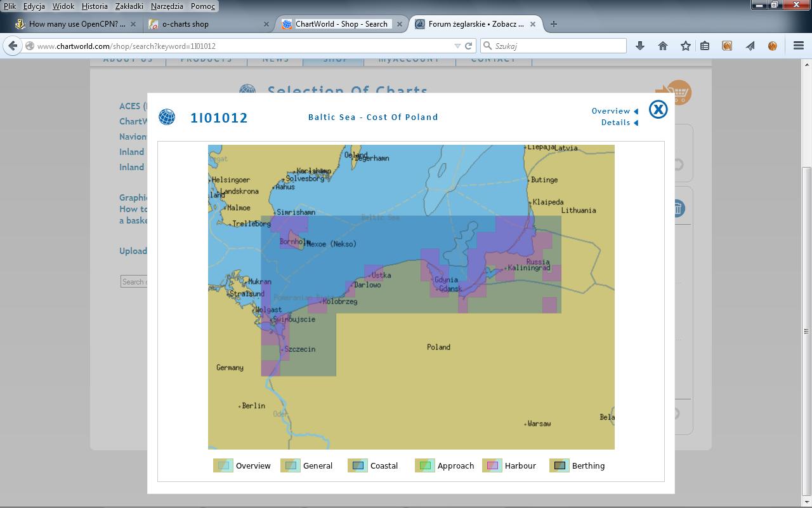Bookmark this page with star icon
Screen dimensions: 812x508
coord(686,46)
